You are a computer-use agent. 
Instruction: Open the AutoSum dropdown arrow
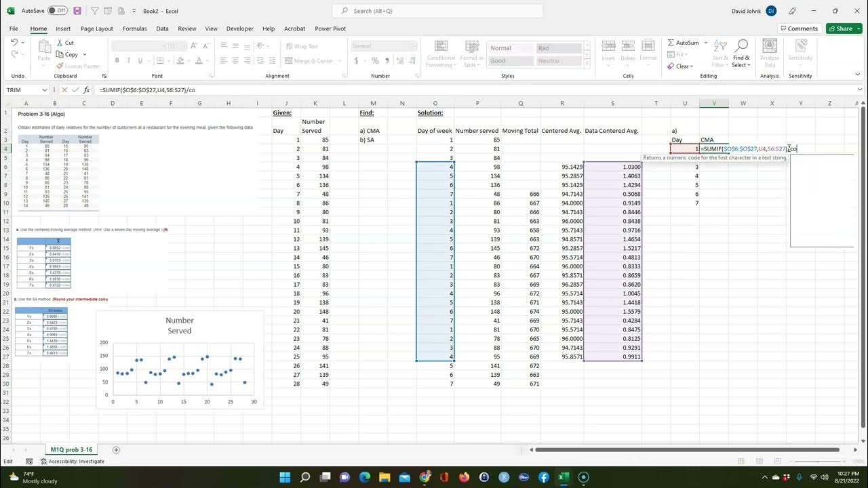tap(706, 43)
